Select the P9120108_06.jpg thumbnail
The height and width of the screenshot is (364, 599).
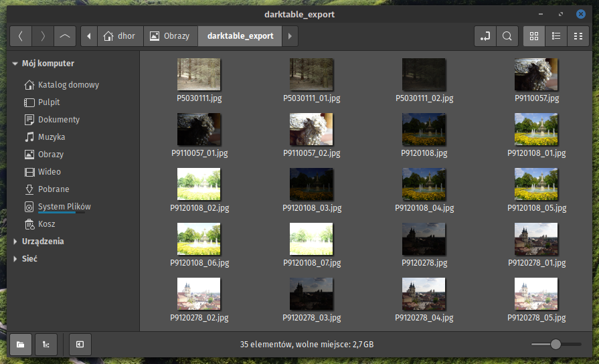pos(199,239)
